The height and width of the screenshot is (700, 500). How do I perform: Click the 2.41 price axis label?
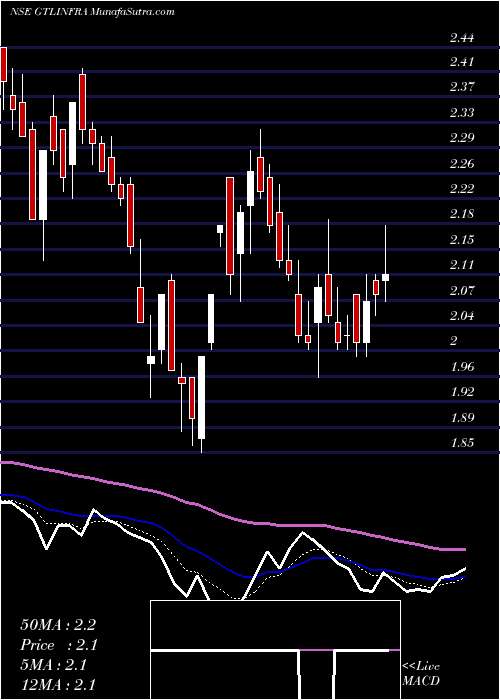click(x=462, y=61)
